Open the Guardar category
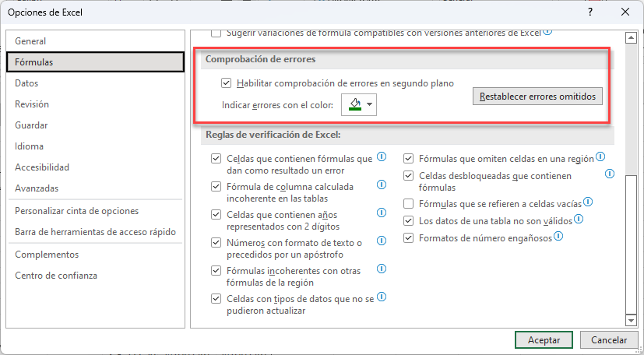The image size is (644, 355). pos(95,125)
